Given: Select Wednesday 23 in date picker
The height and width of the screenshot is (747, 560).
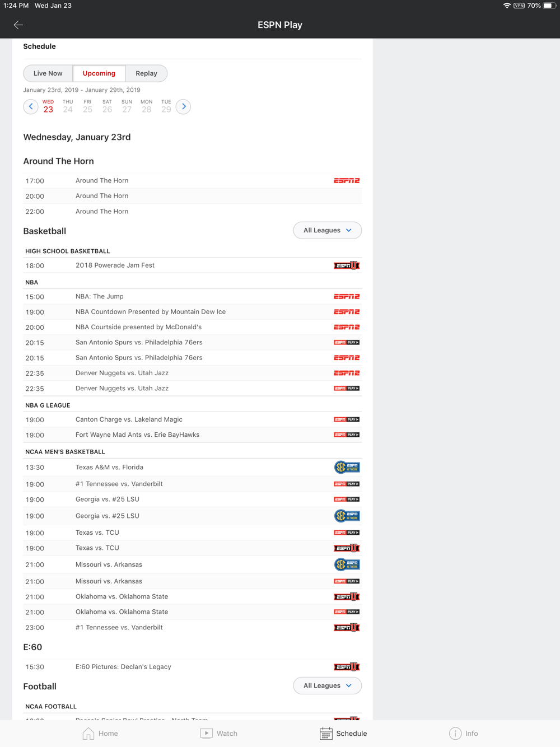Looking at the screenshot, I should [x=48, y=106].
